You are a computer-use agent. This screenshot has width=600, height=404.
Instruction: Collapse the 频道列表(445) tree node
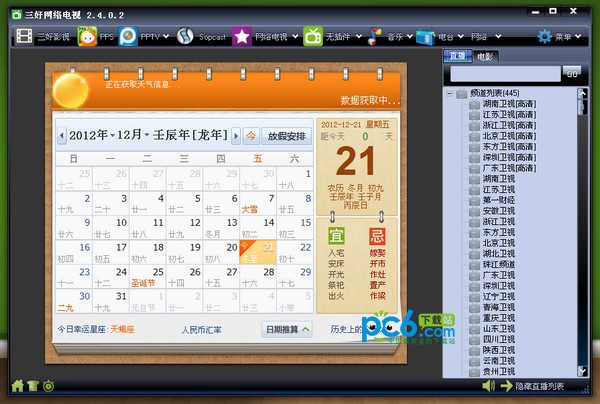pyautogui.click(x=450, y=93)
